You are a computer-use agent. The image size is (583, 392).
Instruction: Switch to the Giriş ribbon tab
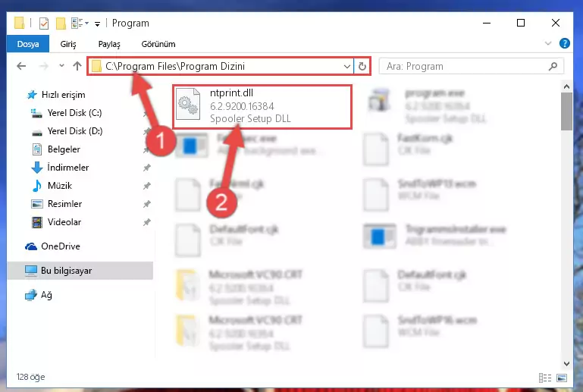point(68,44)
